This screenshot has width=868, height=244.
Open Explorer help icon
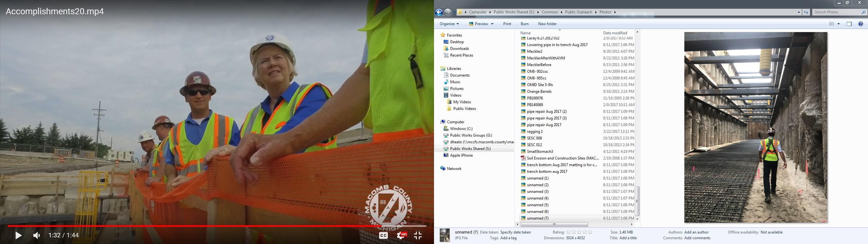(x=861, y=24)
